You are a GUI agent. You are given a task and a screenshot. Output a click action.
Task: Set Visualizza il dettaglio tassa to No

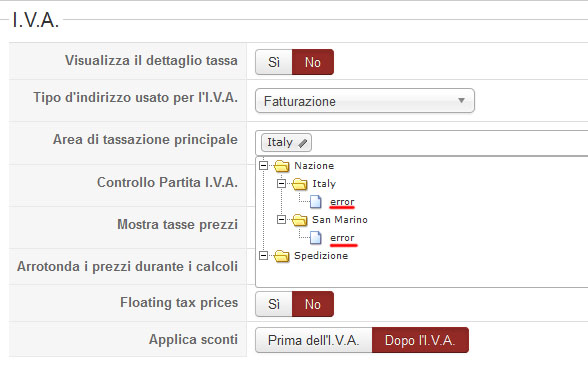point(313,62)
